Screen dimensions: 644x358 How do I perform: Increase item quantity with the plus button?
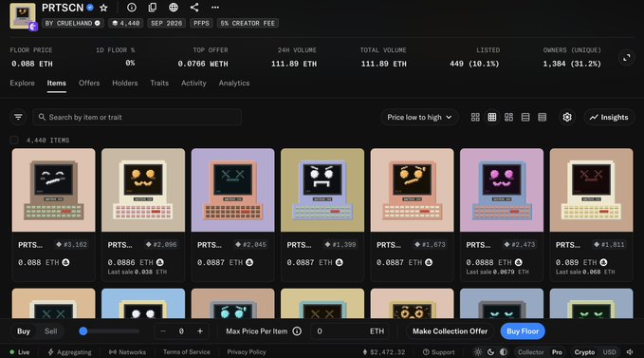click(200, 331)
